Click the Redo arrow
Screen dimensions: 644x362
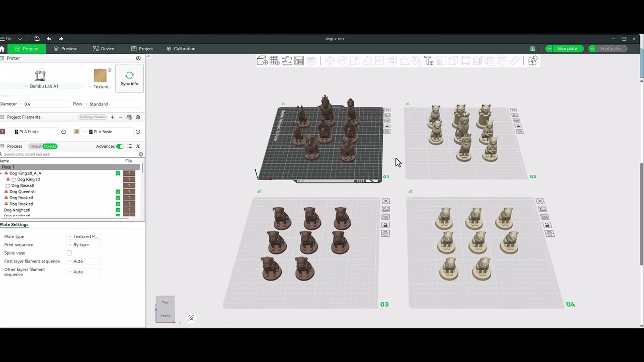point(61,39)
